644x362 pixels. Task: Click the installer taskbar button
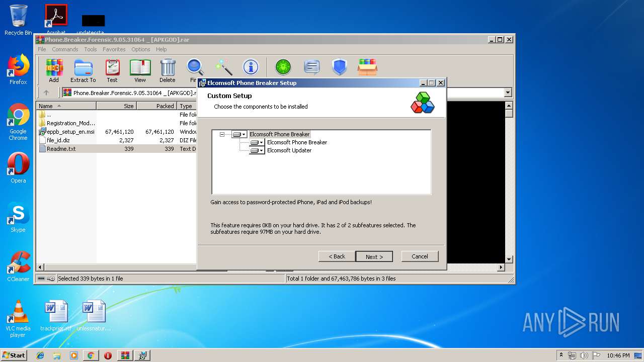[x=142, y=355]
